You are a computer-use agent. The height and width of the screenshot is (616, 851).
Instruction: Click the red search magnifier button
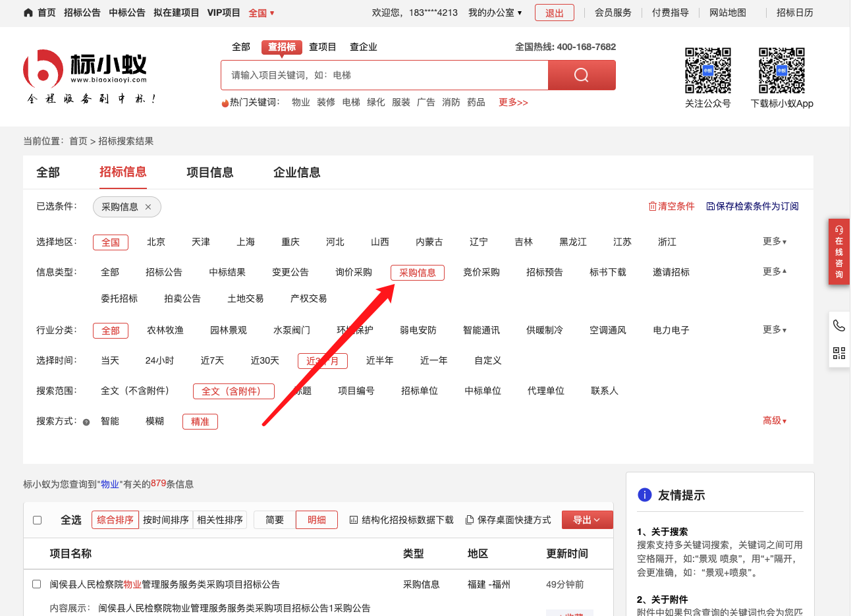(581, 75)
